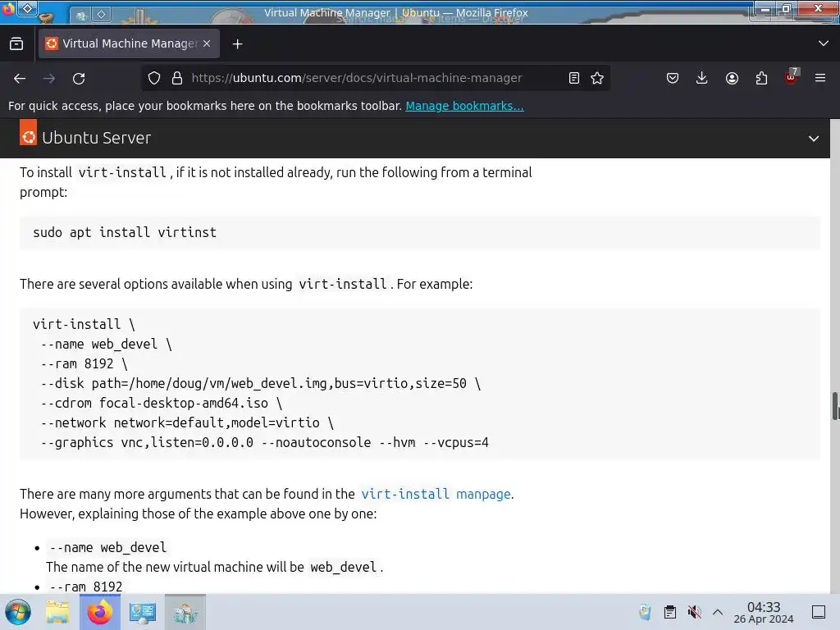Open the Downloads panel
Image resolution: width=840 pixels, height=630 pixels.
coord(702,78)
